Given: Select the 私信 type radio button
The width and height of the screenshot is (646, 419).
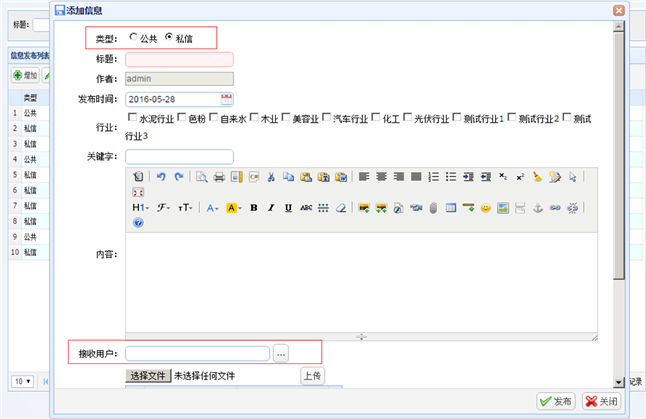Looking at the screenshot, I should tap(169, 38).
